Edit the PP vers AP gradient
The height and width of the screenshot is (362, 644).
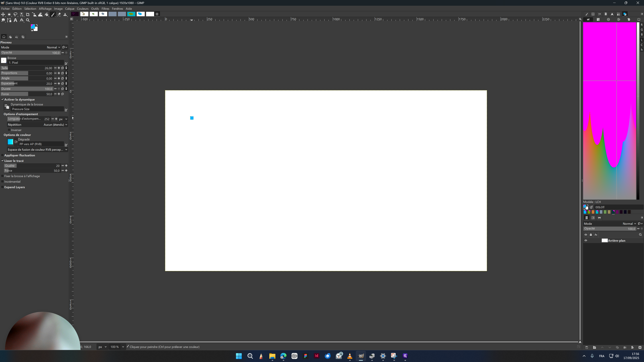66,145
